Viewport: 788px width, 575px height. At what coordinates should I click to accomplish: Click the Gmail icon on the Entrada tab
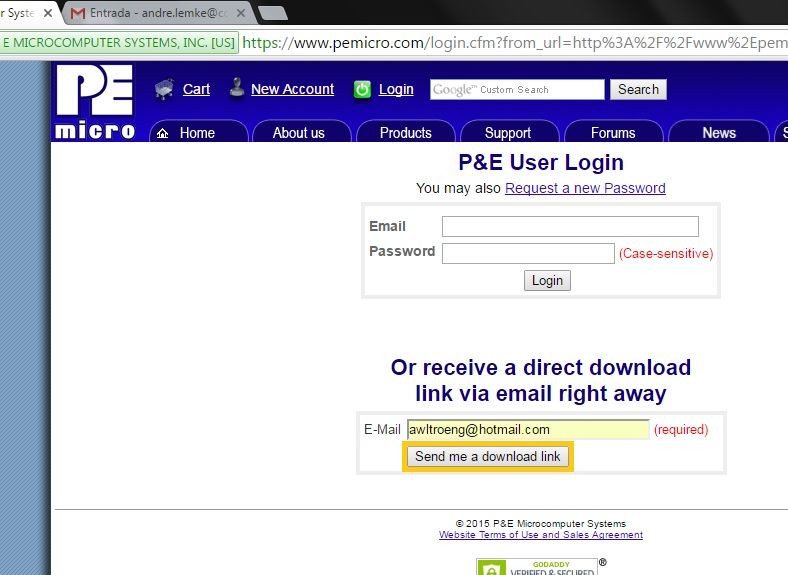click(x=78, y=13)
